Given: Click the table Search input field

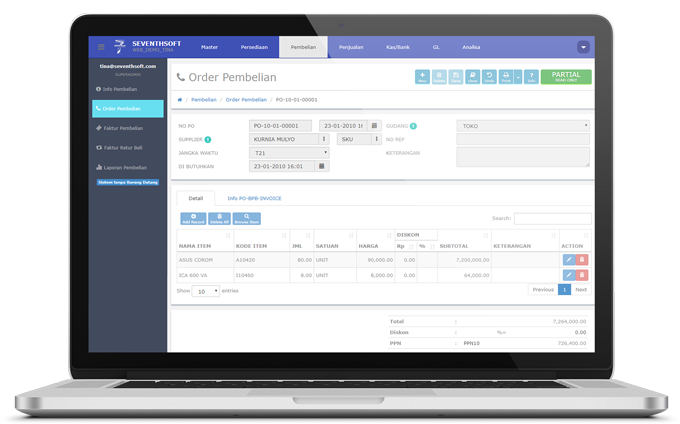Looking at the screenshot, I should tap(552, 218).
